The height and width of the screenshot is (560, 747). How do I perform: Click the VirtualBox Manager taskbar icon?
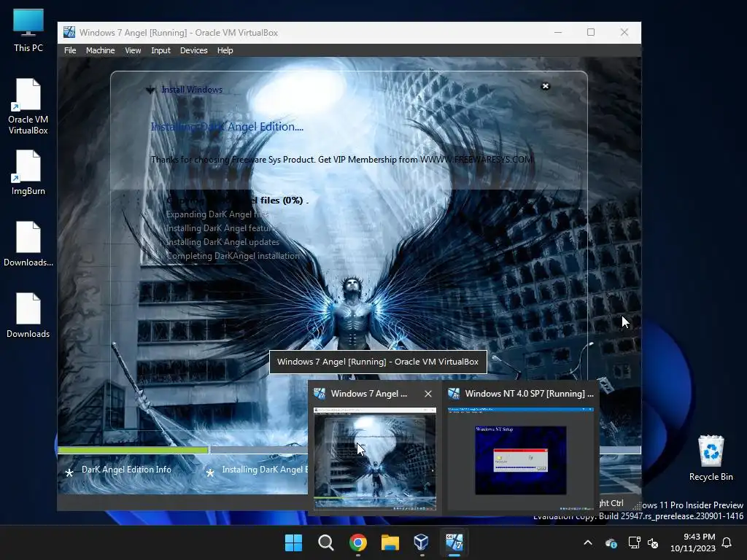[x=422, y=542]
